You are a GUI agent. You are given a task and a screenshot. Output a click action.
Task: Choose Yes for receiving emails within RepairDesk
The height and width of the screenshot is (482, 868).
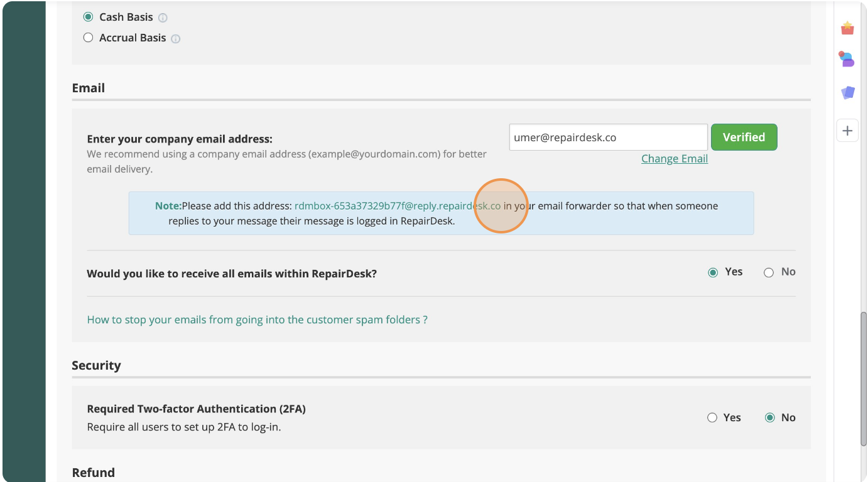713,272
